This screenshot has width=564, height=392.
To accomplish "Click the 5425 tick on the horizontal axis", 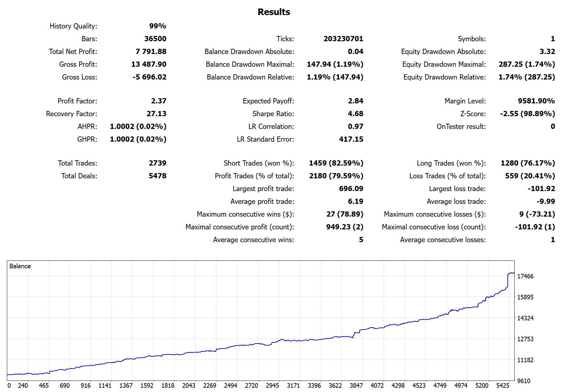I will 502,385.
